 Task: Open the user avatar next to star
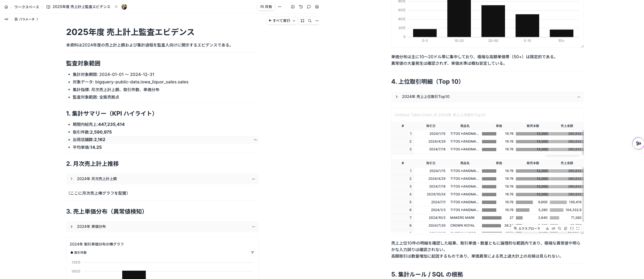coord(124,7)
